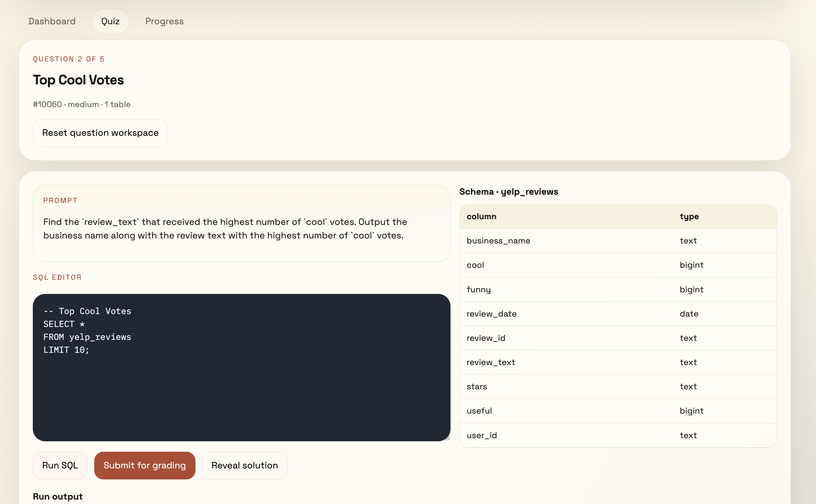The width and height of the screenshot is (816, 504).
Task: Switch to the Dashboard tab
Action: (52, 21)
